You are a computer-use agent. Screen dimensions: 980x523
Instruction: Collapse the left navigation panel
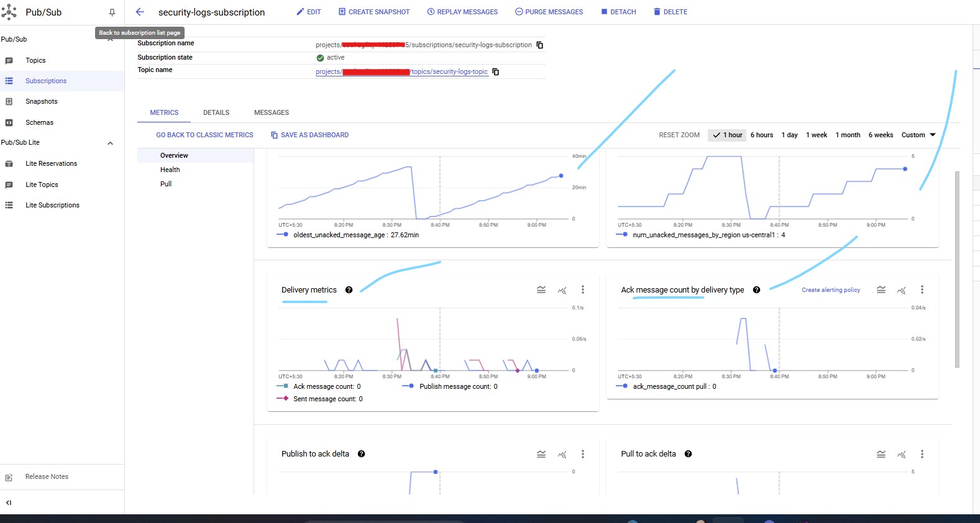point(9,503)
